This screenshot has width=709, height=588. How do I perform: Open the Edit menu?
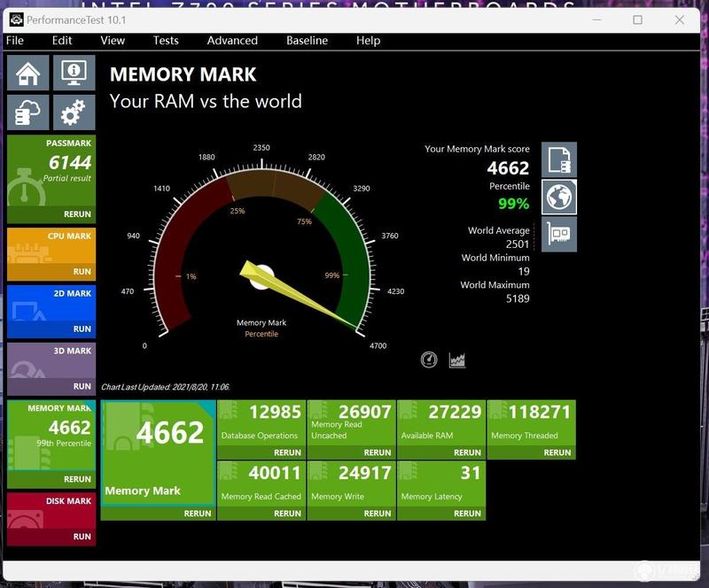click(x=62, y=41)
